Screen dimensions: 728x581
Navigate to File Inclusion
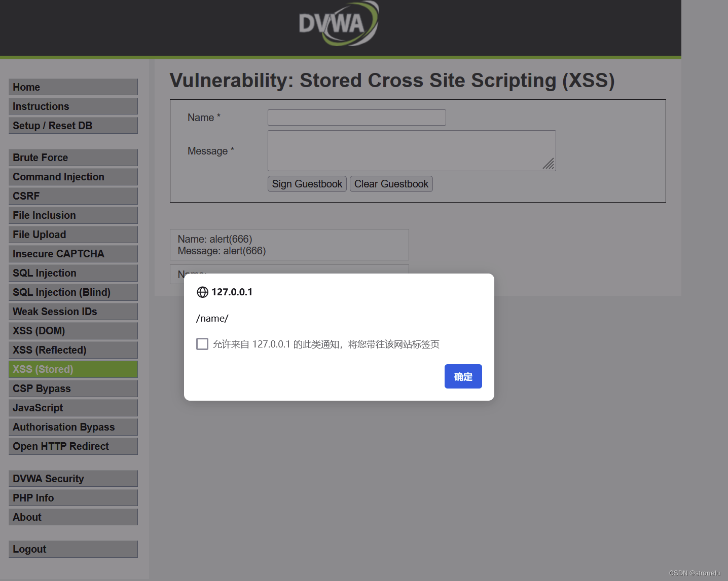click(x=73, y=215)
